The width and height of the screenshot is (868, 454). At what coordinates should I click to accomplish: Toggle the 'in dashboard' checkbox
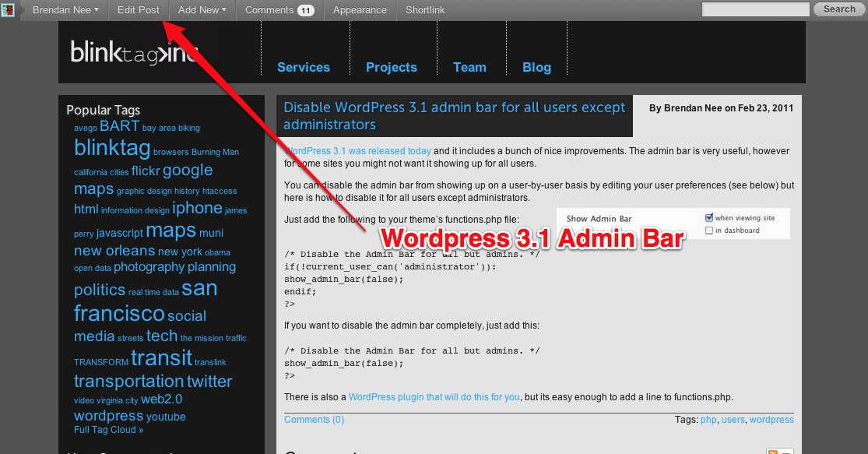click(708, 231)
